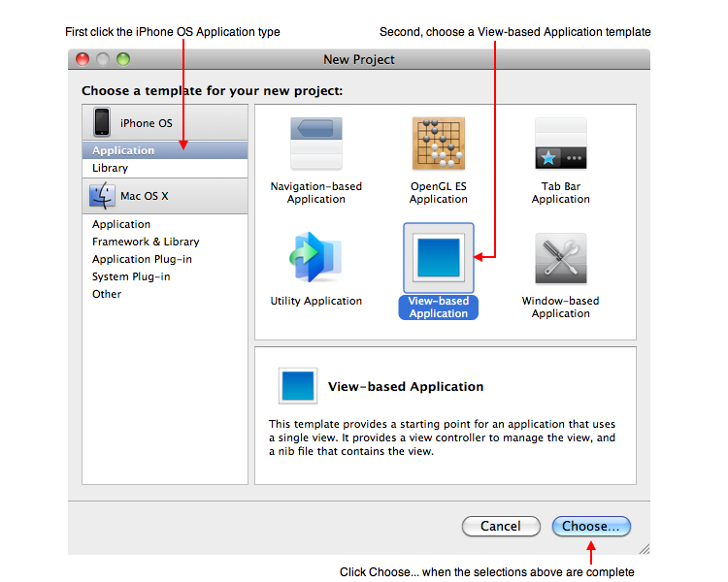Click the View-based Application template icon

coord(439,258)
